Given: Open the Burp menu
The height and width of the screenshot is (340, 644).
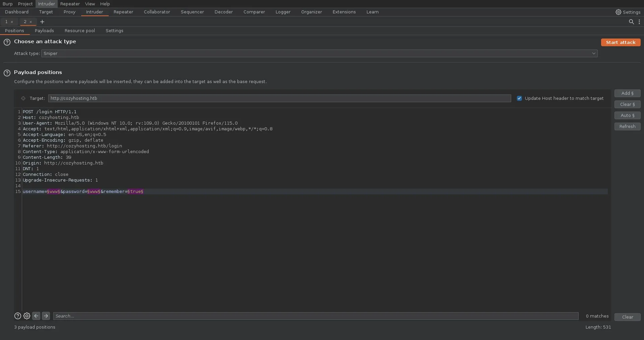Looking at the screenshot, I should pos(7,4).
